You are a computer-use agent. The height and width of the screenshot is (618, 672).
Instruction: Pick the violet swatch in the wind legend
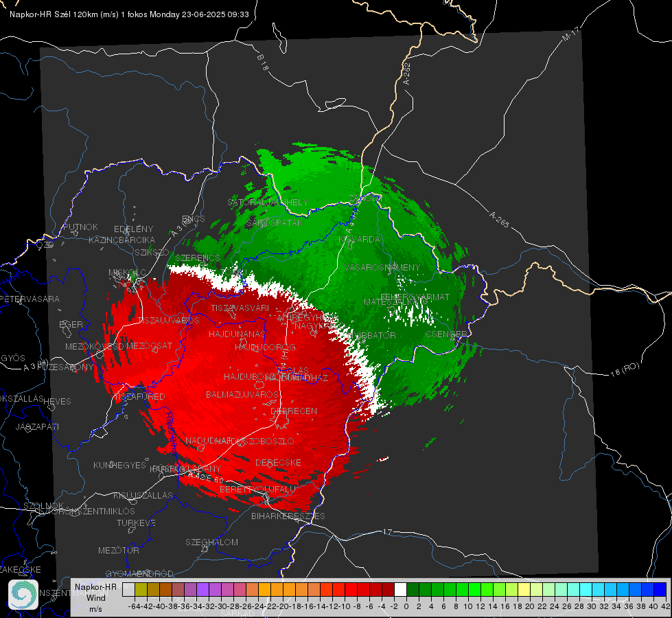(x=202, y=589)
